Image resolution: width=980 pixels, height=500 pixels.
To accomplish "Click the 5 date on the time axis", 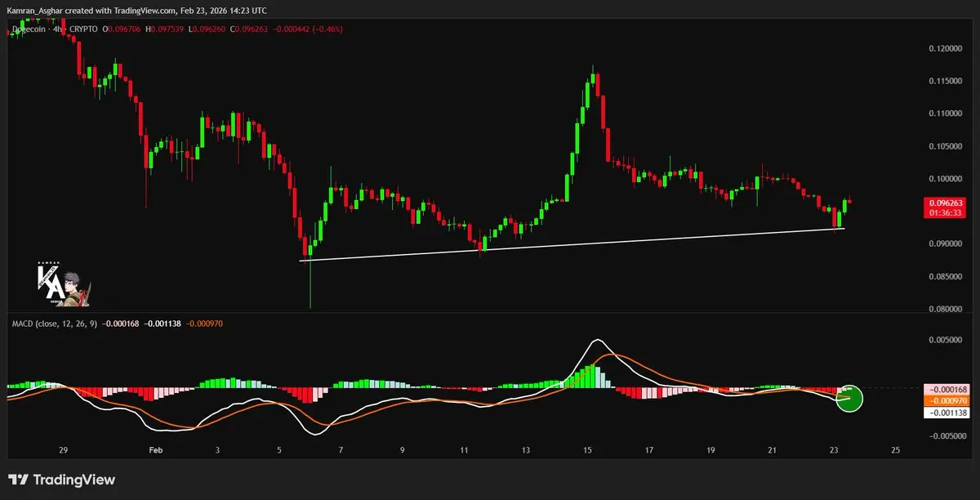I will [279, 450].
